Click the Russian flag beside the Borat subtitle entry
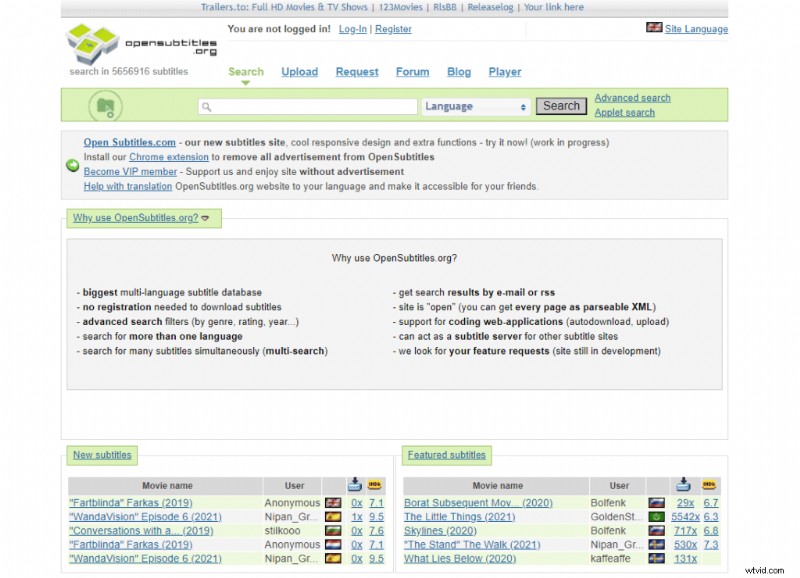The width and height of the screenshot is (800, 578). click(655, 503)
